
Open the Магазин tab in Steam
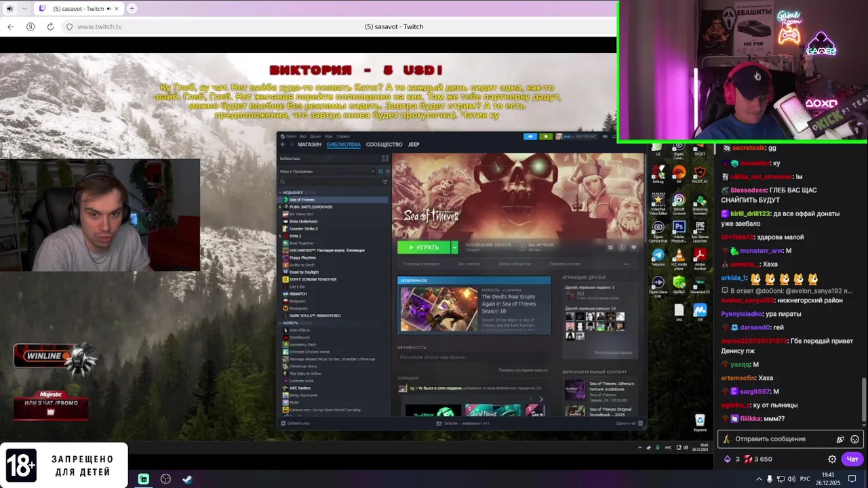[x=309, y=144]
